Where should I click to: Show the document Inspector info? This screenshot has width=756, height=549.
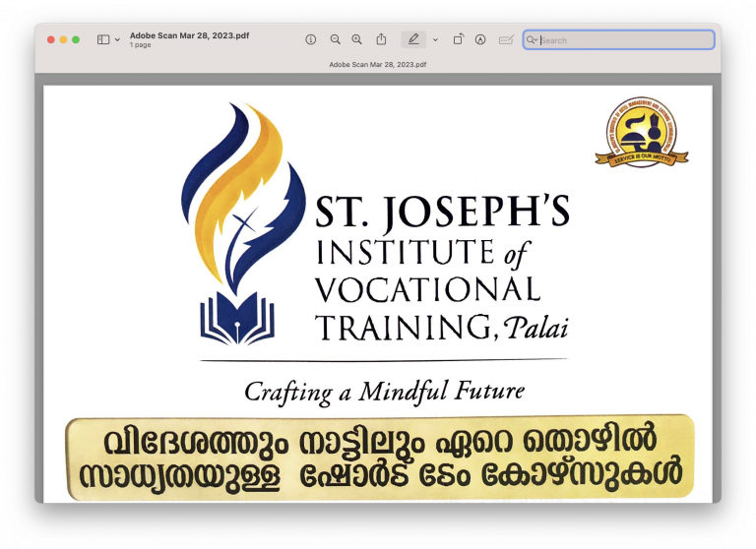(311, 39)
